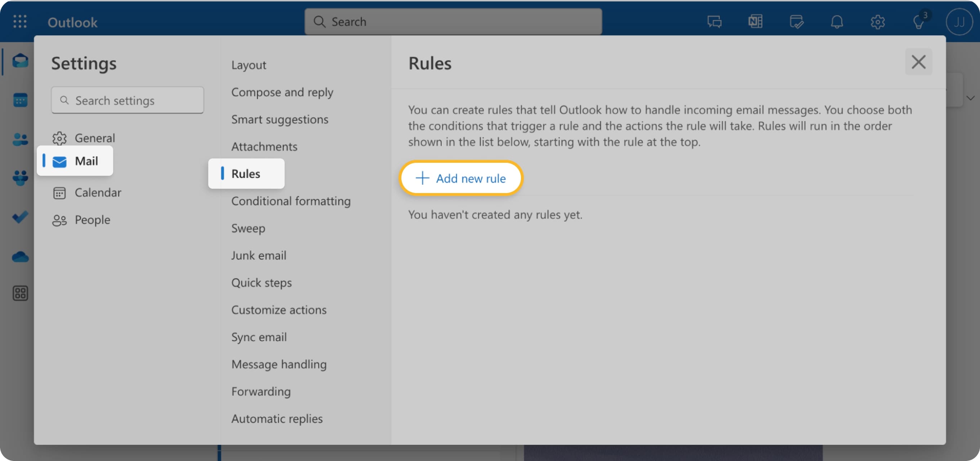
Task: Open the Forwarding settings page
Action: (260, 391)
